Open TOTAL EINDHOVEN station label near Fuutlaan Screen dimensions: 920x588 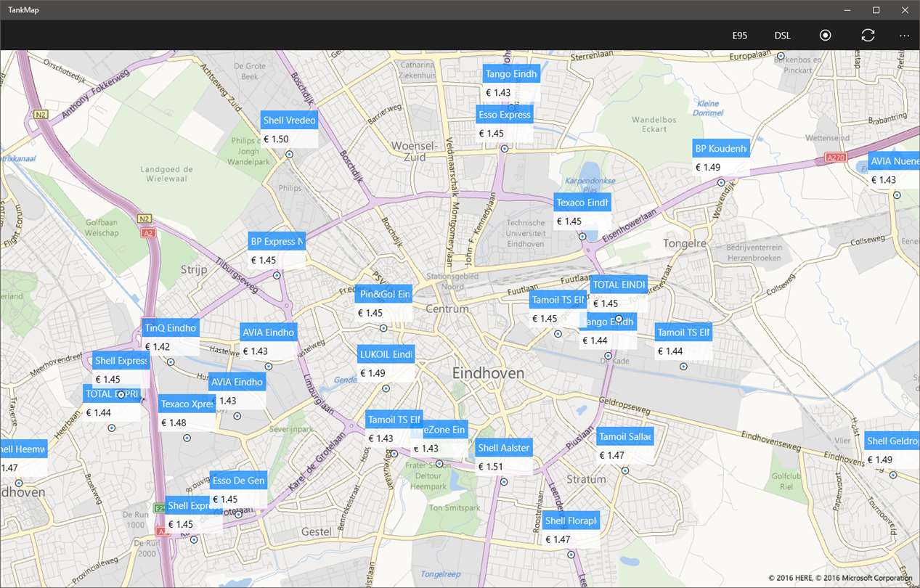(619, 285)
